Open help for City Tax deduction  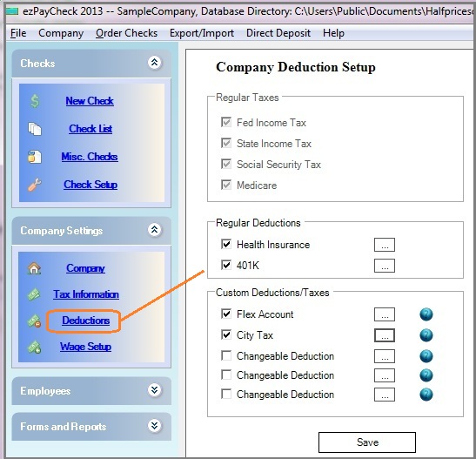[x=426, y=335]
